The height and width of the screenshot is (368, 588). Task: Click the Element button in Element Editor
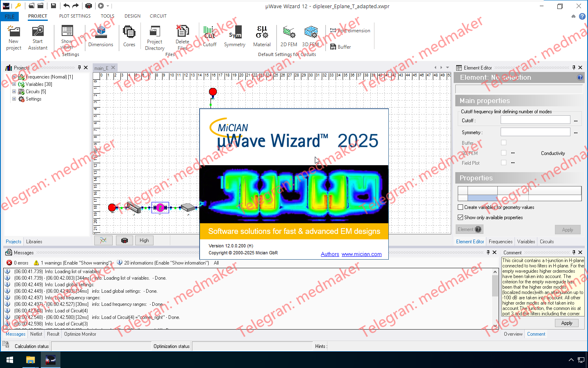pyautogui.click(x=470, y=229)
